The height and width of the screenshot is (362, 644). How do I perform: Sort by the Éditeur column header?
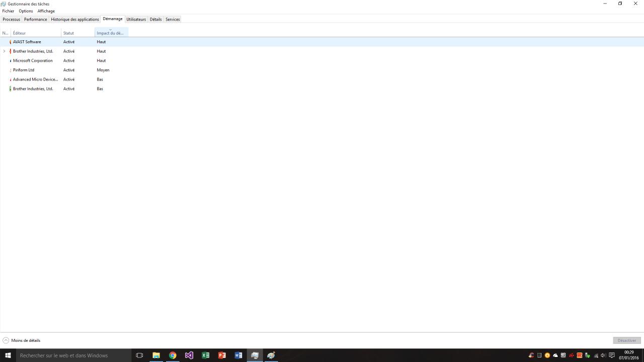[36, 33]
